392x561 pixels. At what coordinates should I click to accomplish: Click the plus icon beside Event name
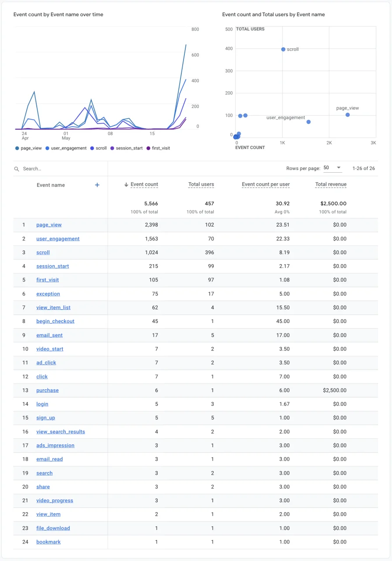point(97,185)
